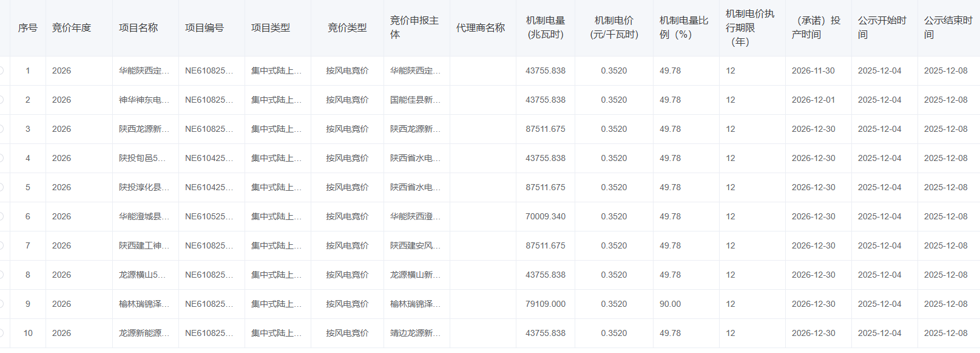980x353 pixels.
Task: Click the 序号 column header
Action: 27,28
